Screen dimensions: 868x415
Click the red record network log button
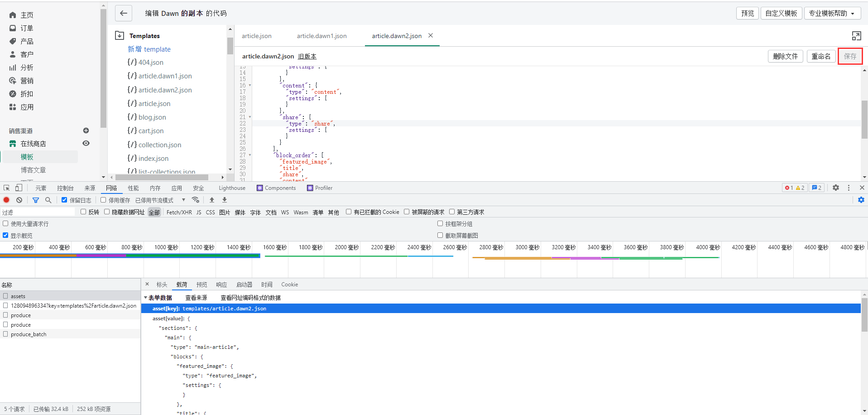[6, 200]
